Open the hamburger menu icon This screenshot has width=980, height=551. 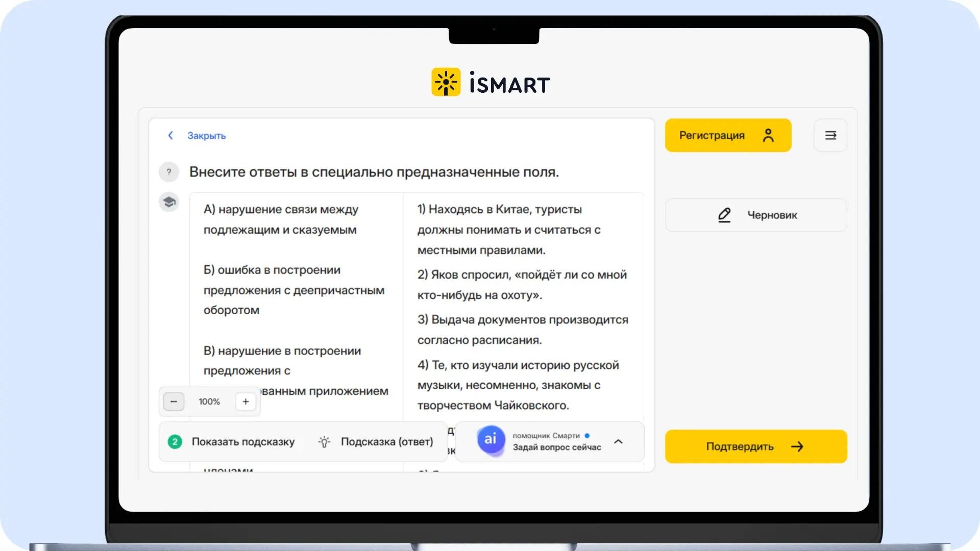coord(830,135)
